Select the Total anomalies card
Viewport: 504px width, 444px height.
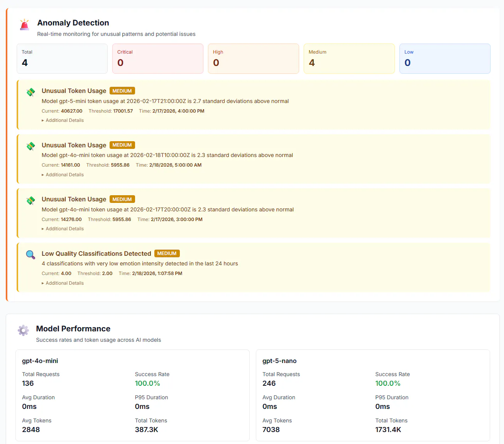62,59
